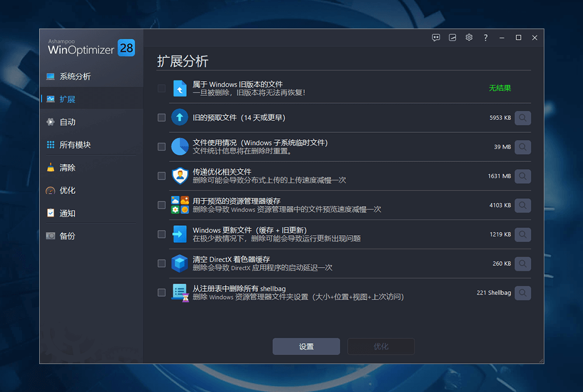Click magnifier for 资源管理器缓存 row
583x392 pixels.
(522, 205)
